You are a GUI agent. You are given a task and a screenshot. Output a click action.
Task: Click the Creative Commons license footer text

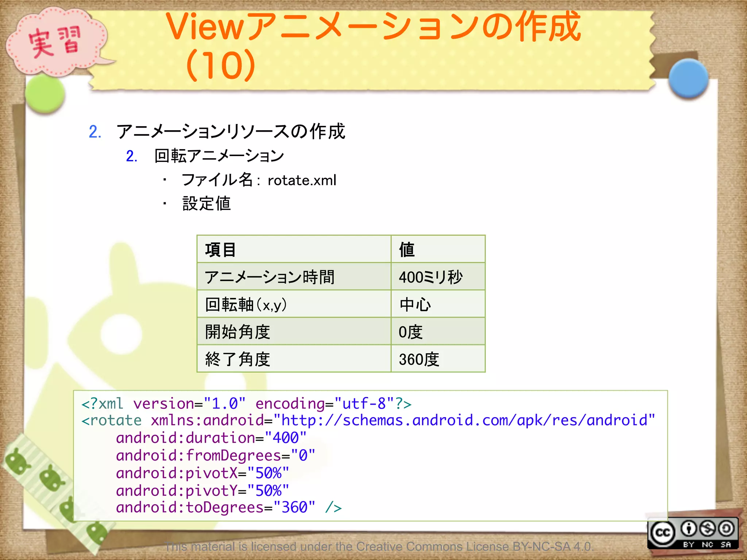pos(379,547)
